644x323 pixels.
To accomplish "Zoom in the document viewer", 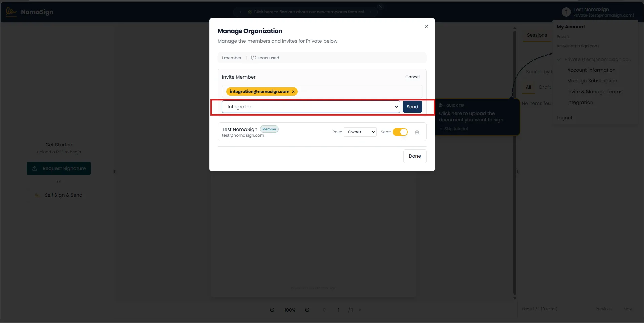I will point(307,310).
